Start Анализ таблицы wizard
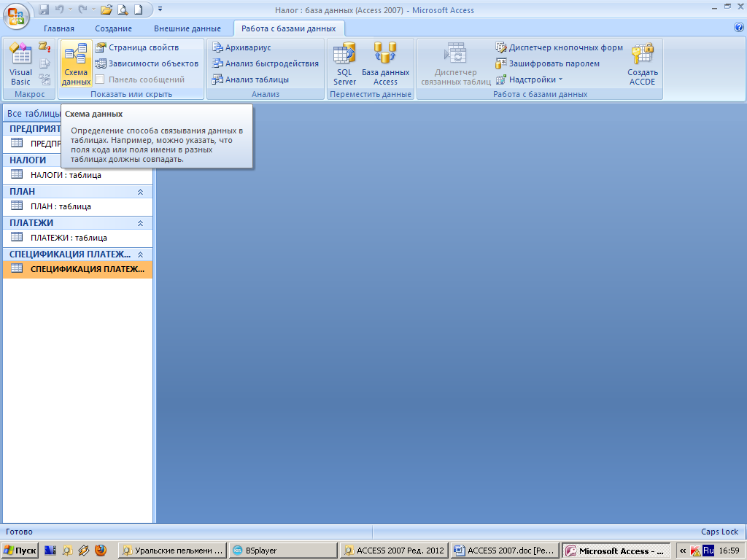The width and height of the screenshot is (747, 560). (x=250, y=79)
